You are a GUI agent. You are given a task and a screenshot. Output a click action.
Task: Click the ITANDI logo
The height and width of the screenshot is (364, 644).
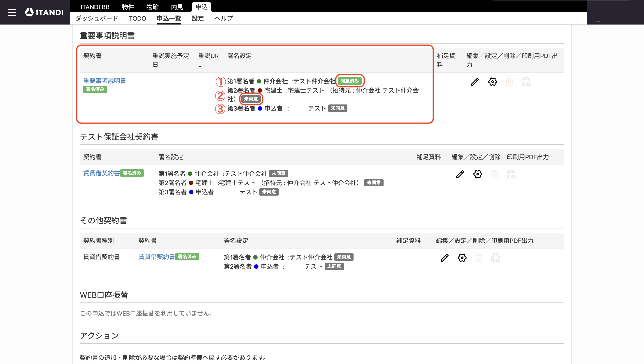click(44, 12)
